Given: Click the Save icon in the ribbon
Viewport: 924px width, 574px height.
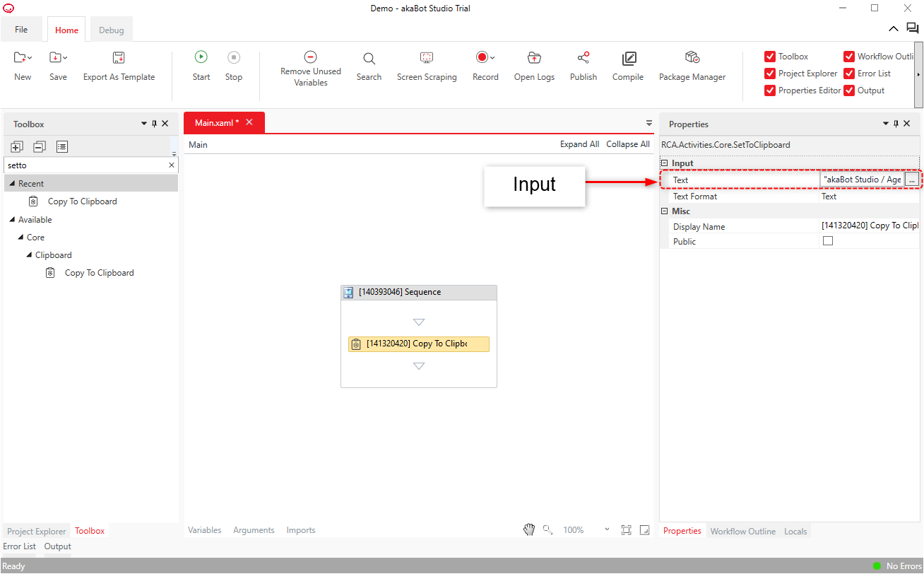Looking at the screenshot, I should (55, 58).
